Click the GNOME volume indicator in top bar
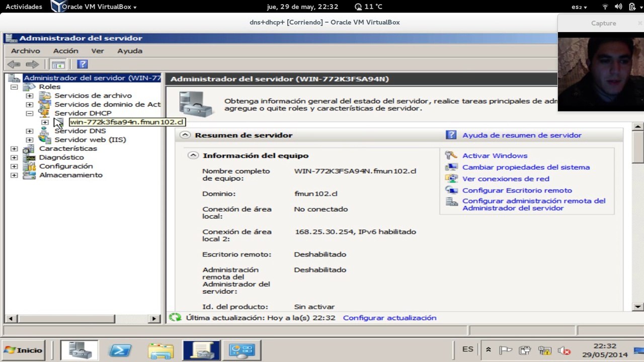 coord(618,7)
